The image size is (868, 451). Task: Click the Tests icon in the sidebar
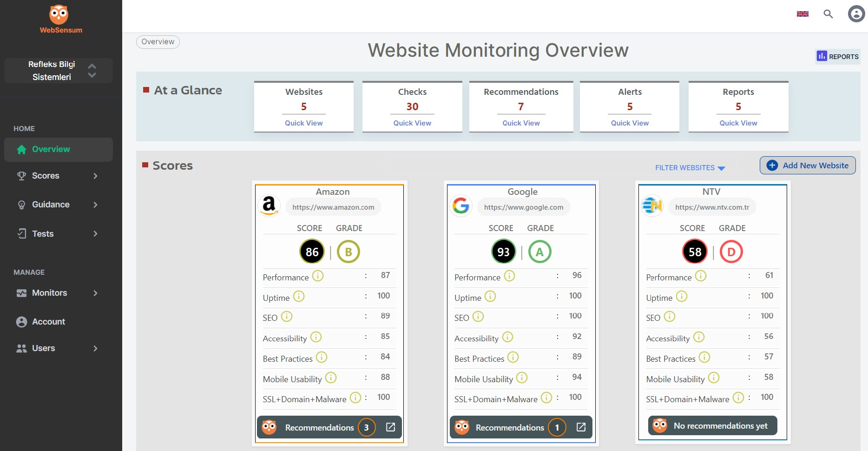click(21, 233)
